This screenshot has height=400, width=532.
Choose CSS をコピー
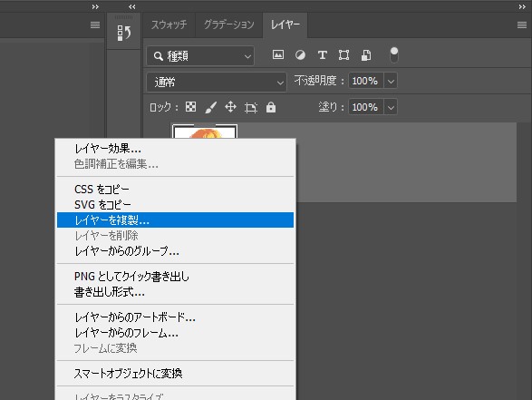coord(175,190)
